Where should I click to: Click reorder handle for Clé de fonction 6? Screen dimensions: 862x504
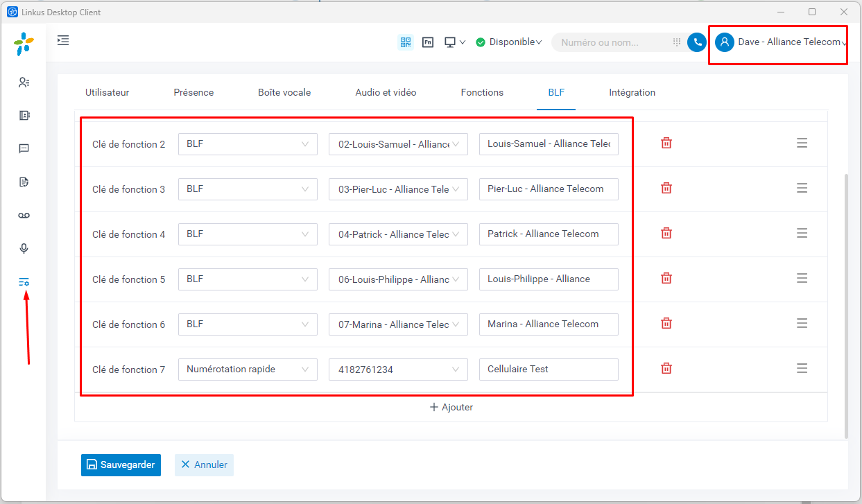click(802, 323)
